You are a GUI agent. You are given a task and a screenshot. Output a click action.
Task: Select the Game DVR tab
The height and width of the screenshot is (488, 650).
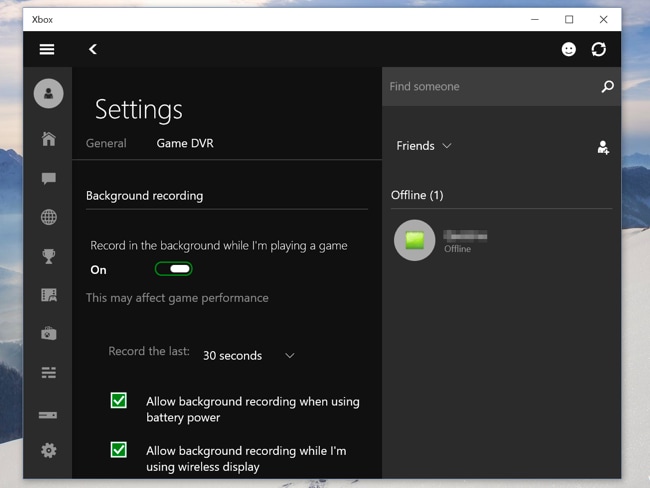[185, 143]
